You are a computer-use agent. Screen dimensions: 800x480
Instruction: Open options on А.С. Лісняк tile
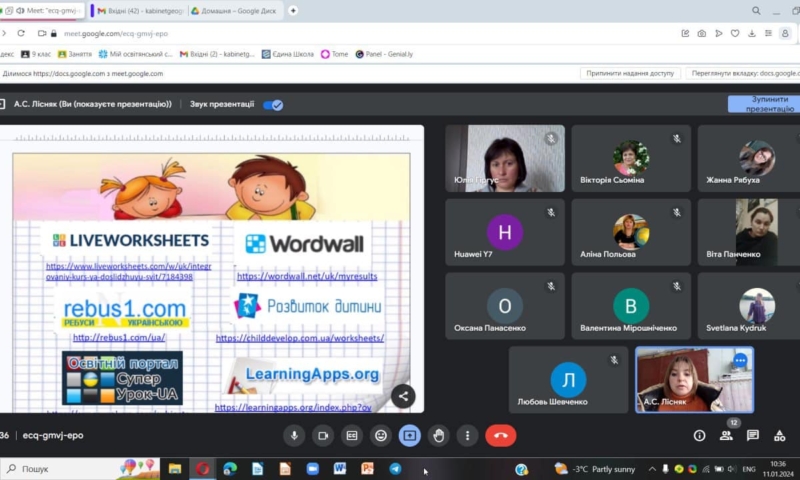[740, 361]
